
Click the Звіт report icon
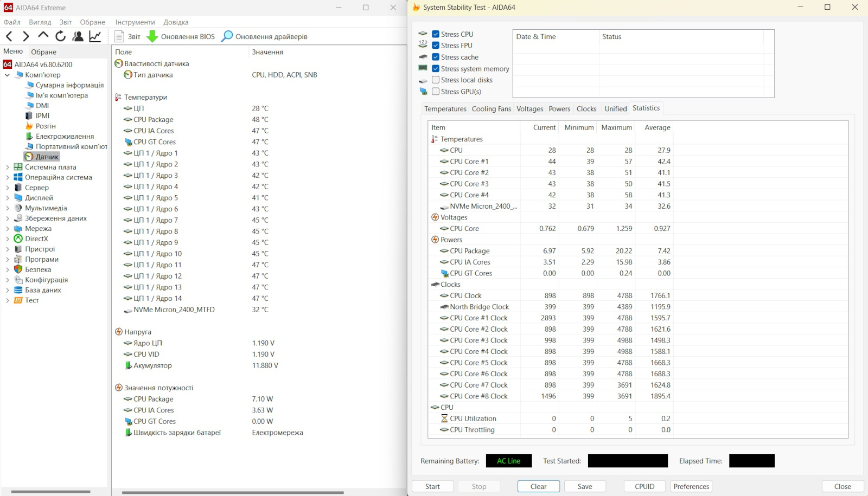[x=119, y=36]
